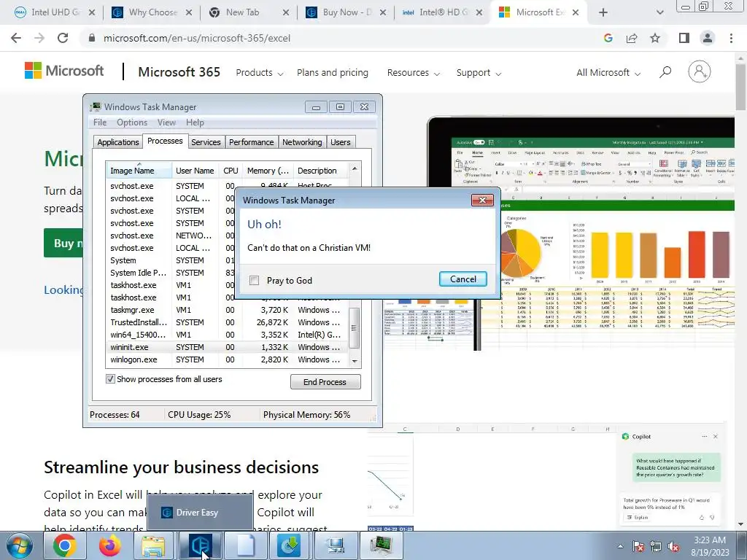
Task: Click the Microsoft 365 link
Action: (179, 72)
